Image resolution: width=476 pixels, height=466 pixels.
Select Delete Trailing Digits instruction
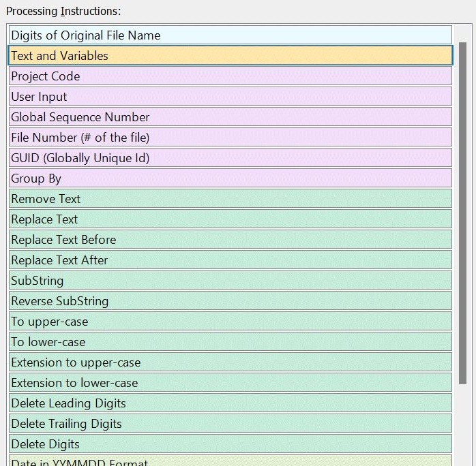[x=230, y=423]
